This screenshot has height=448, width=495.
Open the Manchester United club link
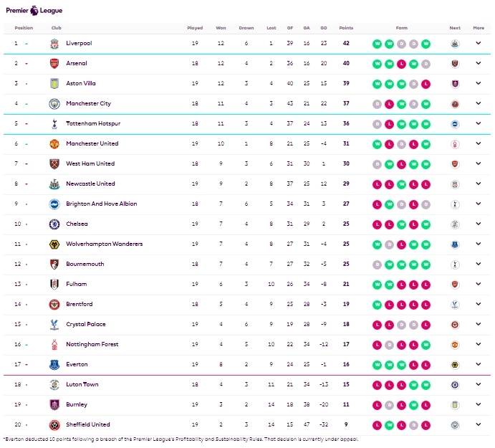(x=92, y=144)
